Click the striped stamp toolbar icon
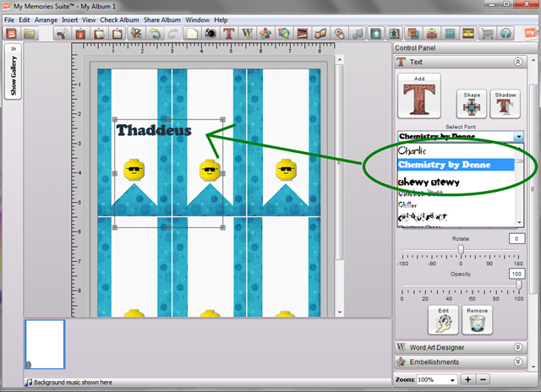The width and height of the screenshot is (541, 392). point(303,34)
